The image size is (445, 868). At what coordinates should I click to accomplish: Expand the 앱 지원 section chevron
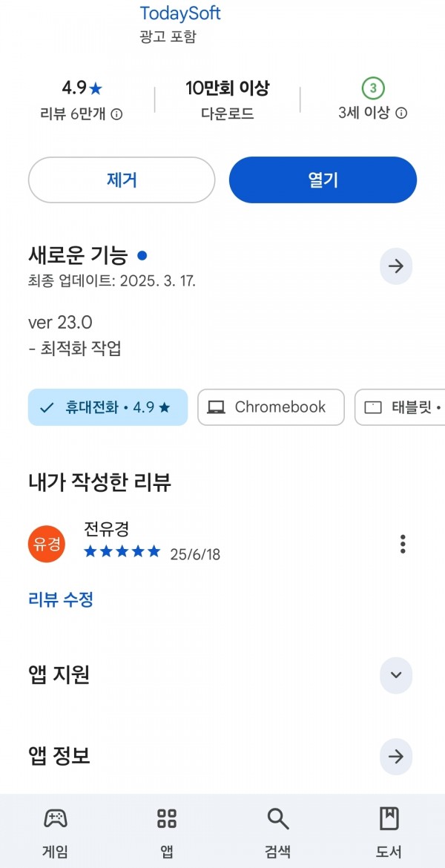pos(396,675)
